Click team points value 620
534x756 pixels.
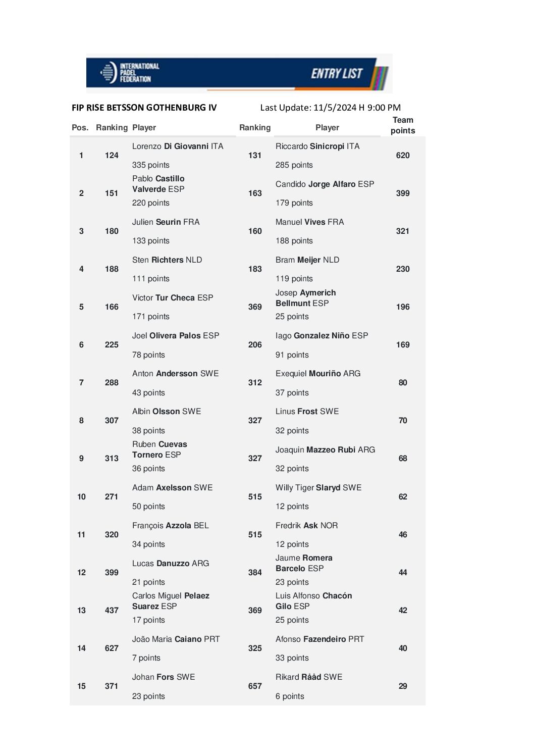coord(402,156)
